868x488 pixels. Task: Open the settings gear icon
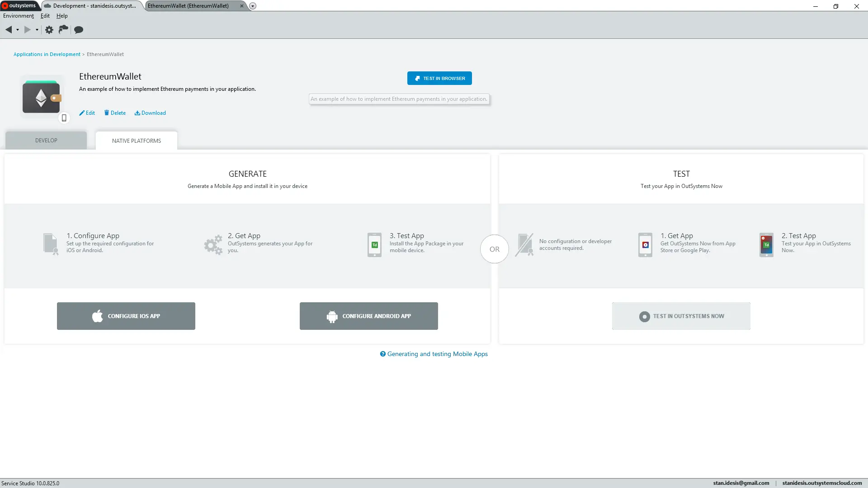49,29
